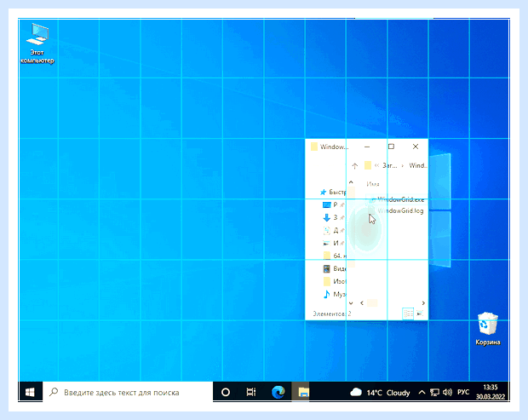Open the volume speaker tray icon
528x420 pixels.
tap(447, 393)
